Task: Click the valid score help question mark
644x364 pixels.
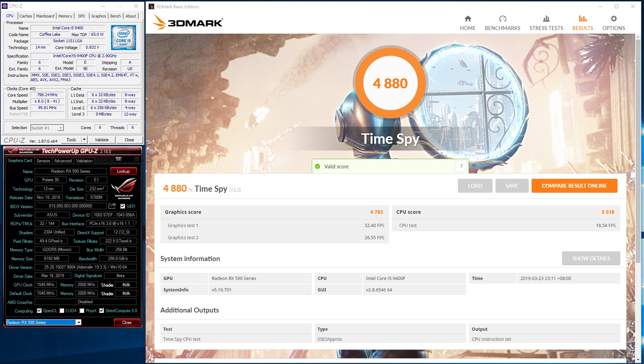Action: [461, 166]
